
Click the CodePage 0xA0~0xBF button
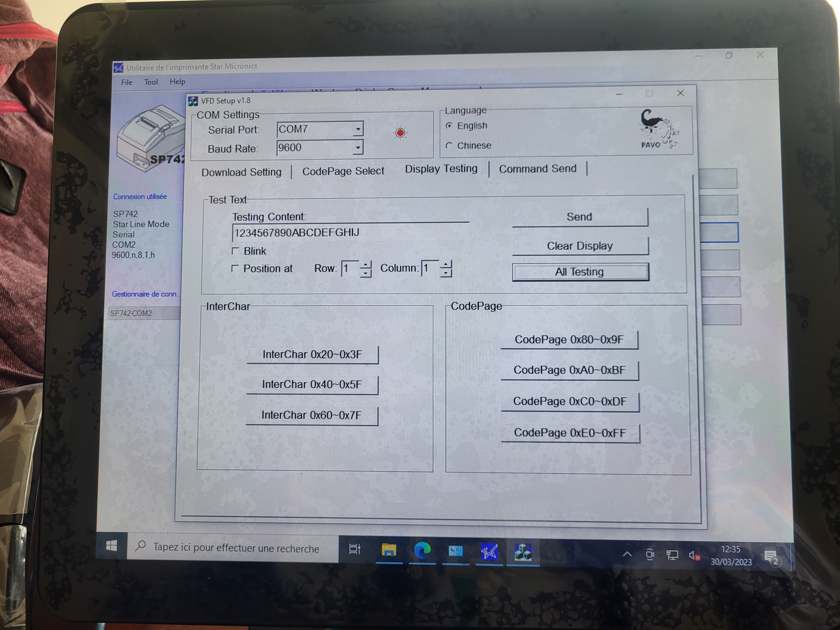[x=569, y=370]
